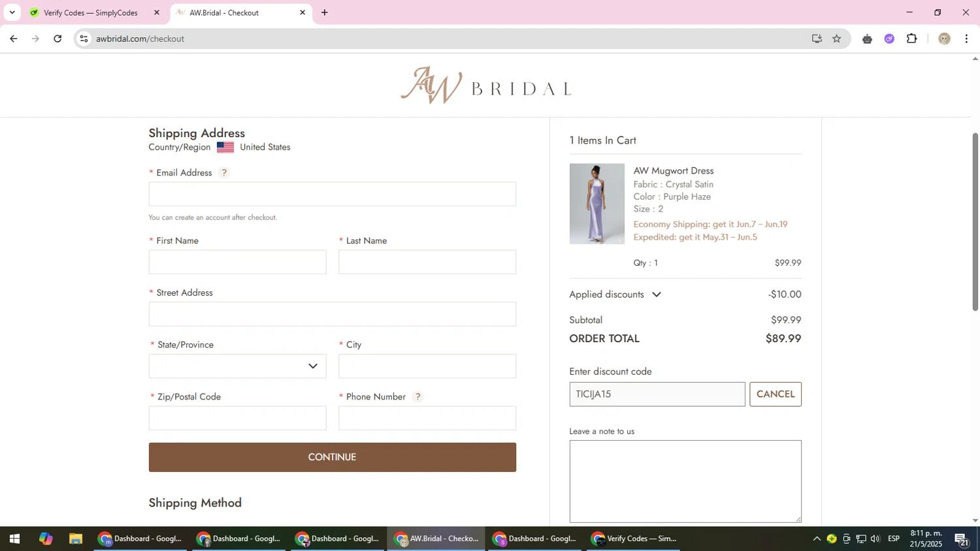Close the AW.Bridal Checkout tab
This screenshot has height=551, width=980.
coord(302,12)
